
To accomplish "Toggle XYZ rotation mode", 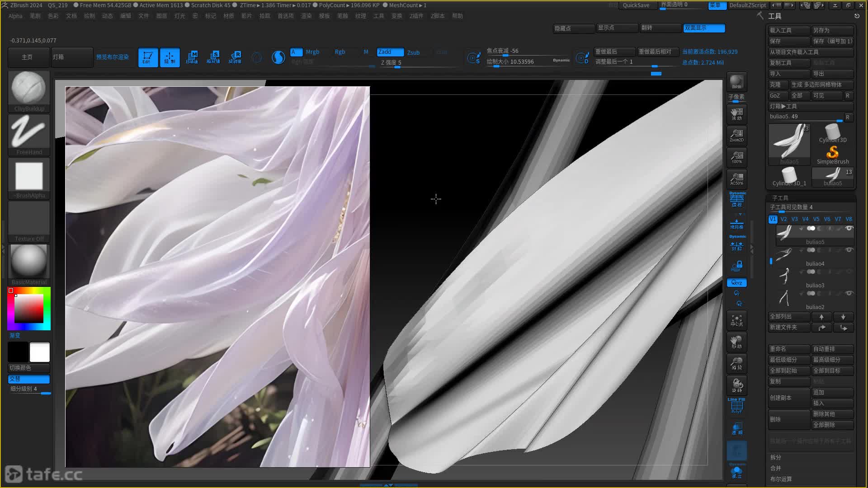I will tap(736, 283).
